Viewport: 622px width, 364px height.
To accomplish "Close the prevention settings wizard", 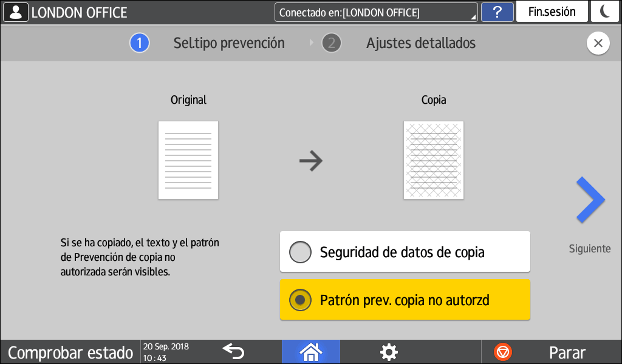I will 598,44.
